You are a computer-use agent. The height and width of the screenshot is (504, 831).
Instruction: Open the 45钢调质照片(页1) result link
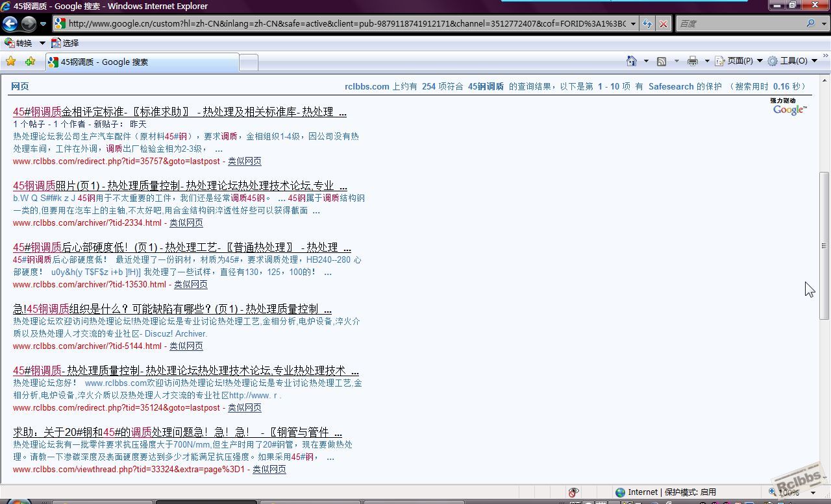click(180, 186)
